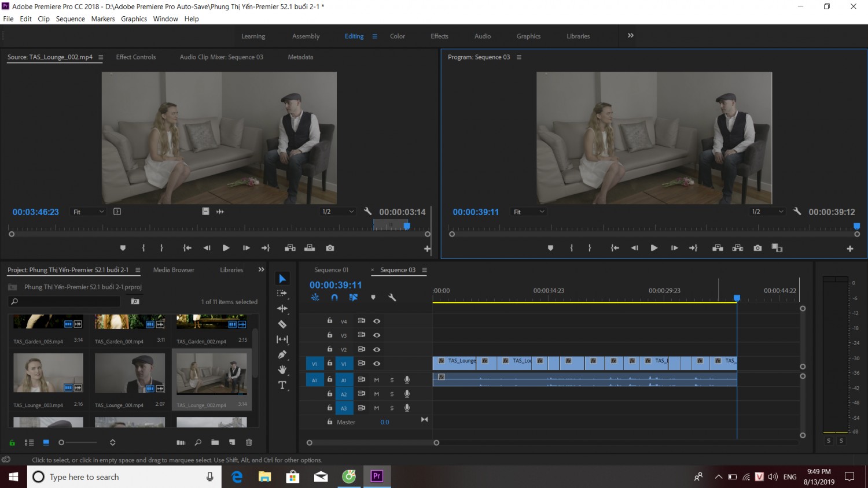868x488 pixels.
Task: Play the Source monitor clip
Action: 226,248
